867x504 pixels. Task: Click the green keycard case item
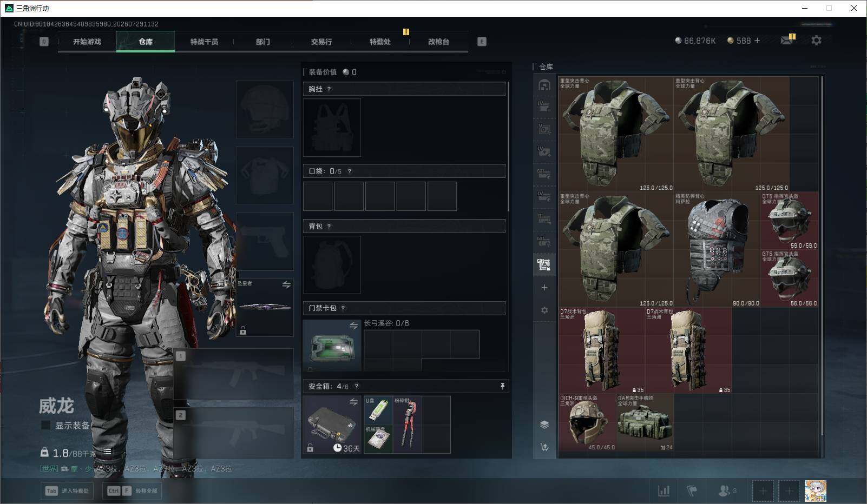pos(332,345)
